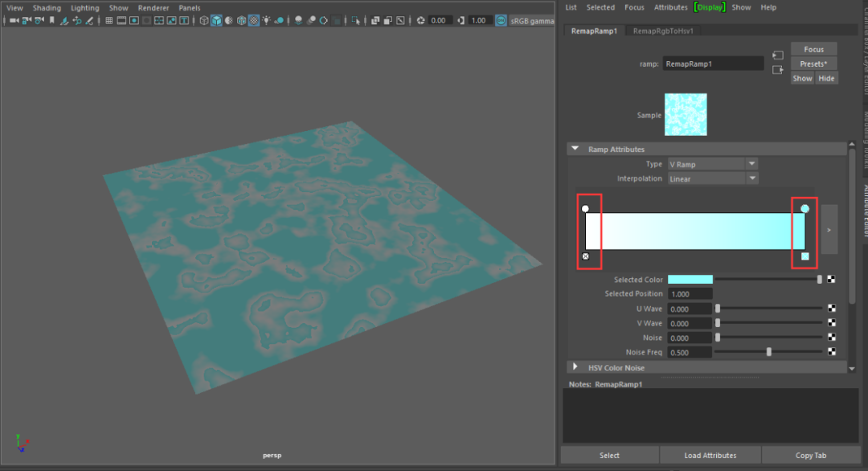This screenshot has width=868, height=471.
Task: Click the Select Camera icon in viewport toolbar
Action: (14, 20)
